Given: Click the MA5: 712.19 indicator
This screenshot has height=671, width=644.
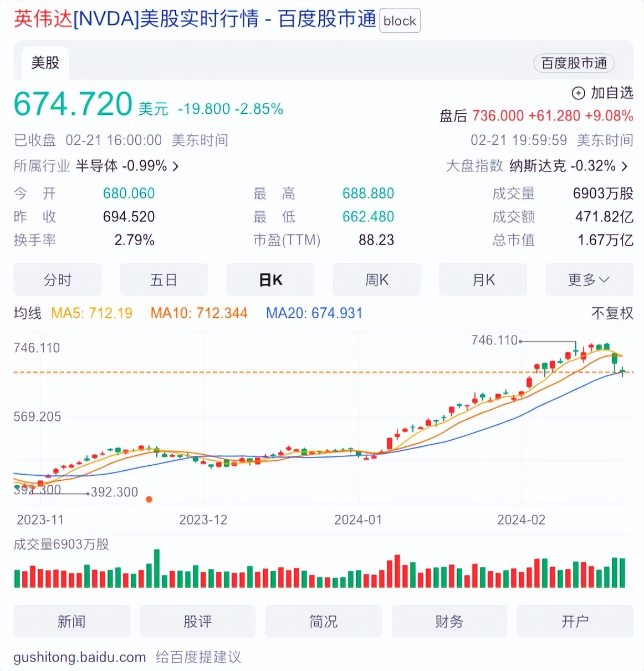Looking at the screenshot, I should point(91,313).
